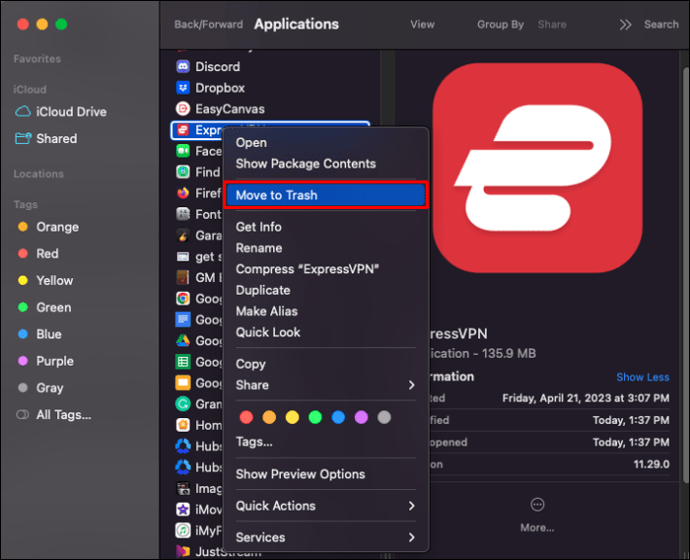Apply the yellow tag color dot in menu
The image size is (690, 560).
click(x=292, y=417)
